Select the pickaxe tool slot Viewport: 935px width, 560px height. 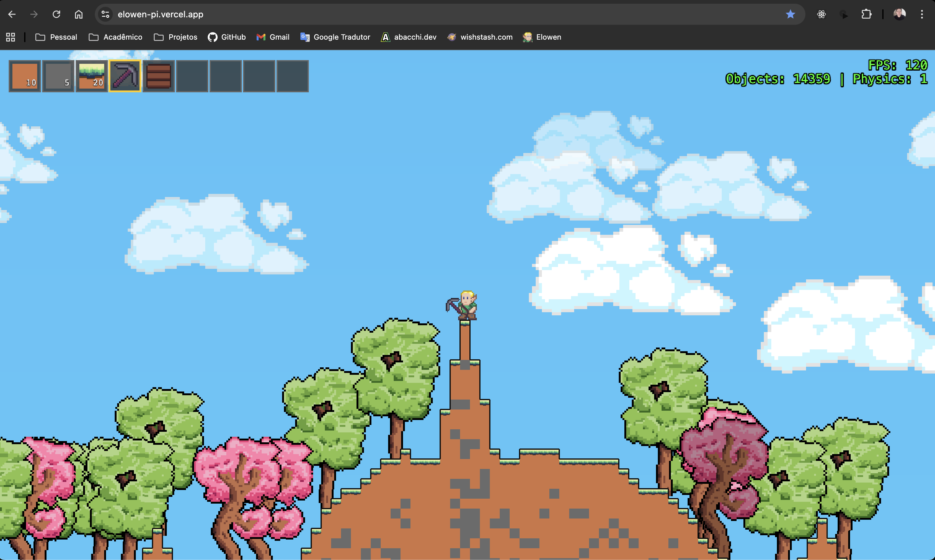pos(125,76)
